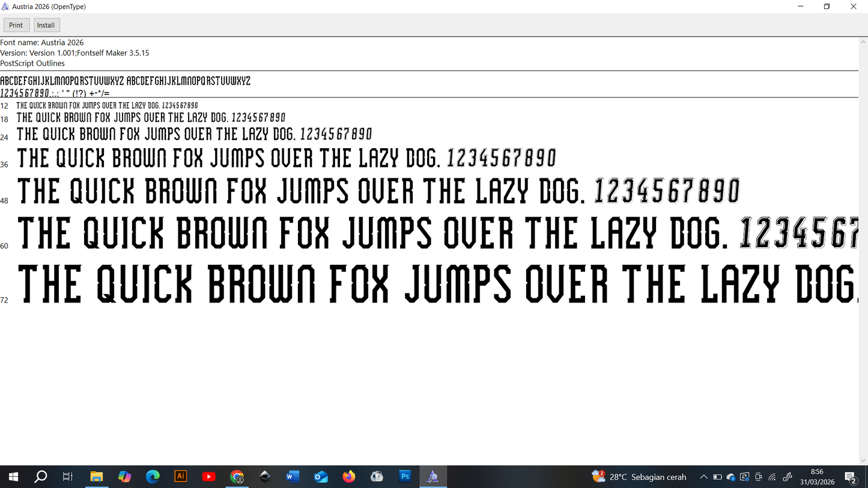Viewport: 868px width, 488px height.
Task: Launch Adobe Illustrator from taskbar
Action: coord(180,477)
